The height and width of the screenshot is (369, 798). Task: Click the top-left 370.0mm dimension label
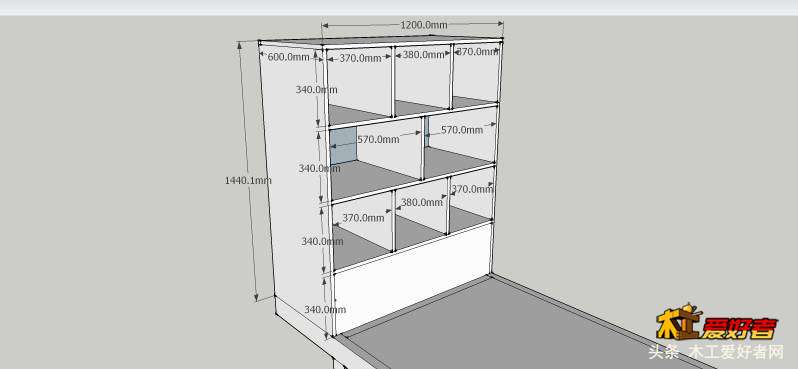click(x=360, y=58)
